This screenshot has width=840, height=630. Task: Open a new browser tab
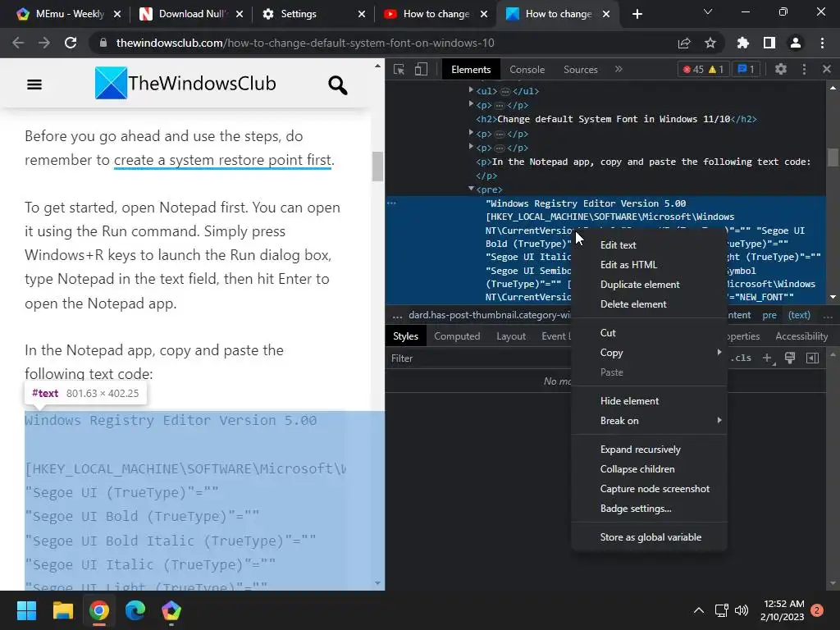(637, 14)
